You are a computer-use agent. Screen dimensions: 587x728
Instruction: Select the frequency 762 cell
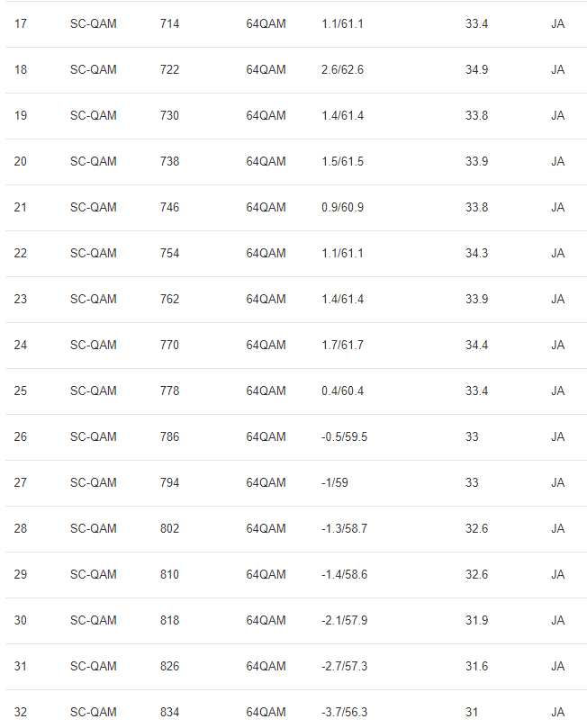pos(169,299)
